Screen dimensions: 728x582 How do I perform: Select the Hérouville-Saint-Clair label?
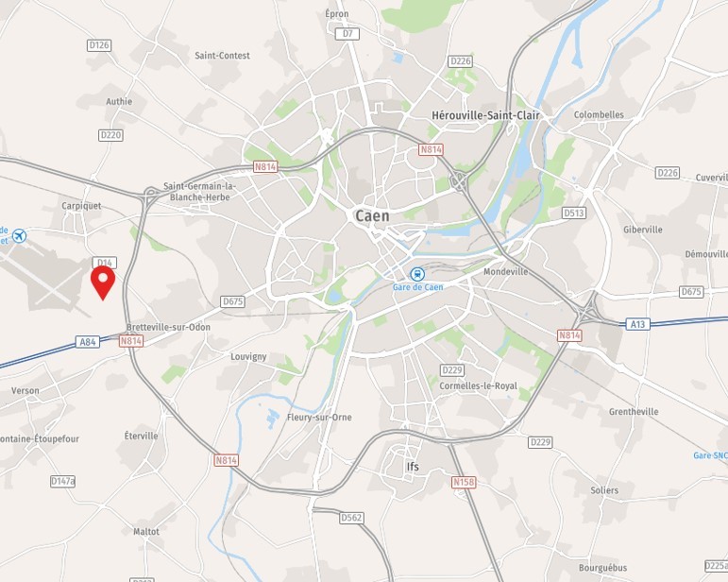(x=485, y=115)
